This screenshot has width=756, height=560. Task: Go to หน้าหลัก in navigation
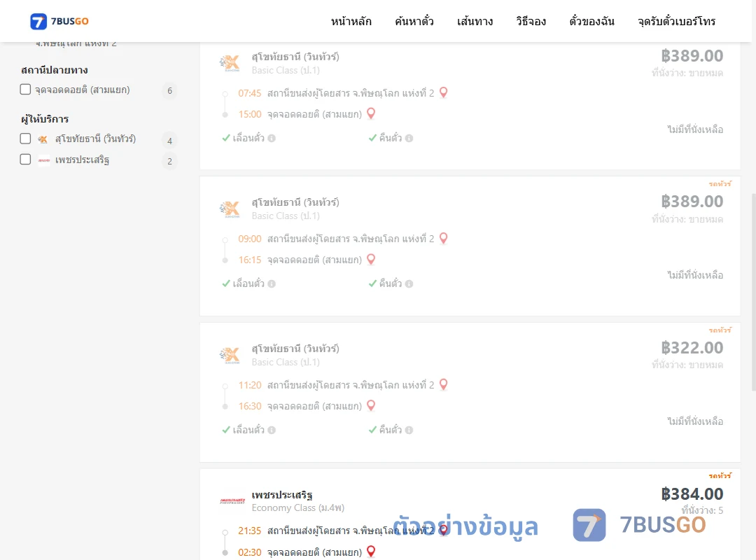(351, 21)
